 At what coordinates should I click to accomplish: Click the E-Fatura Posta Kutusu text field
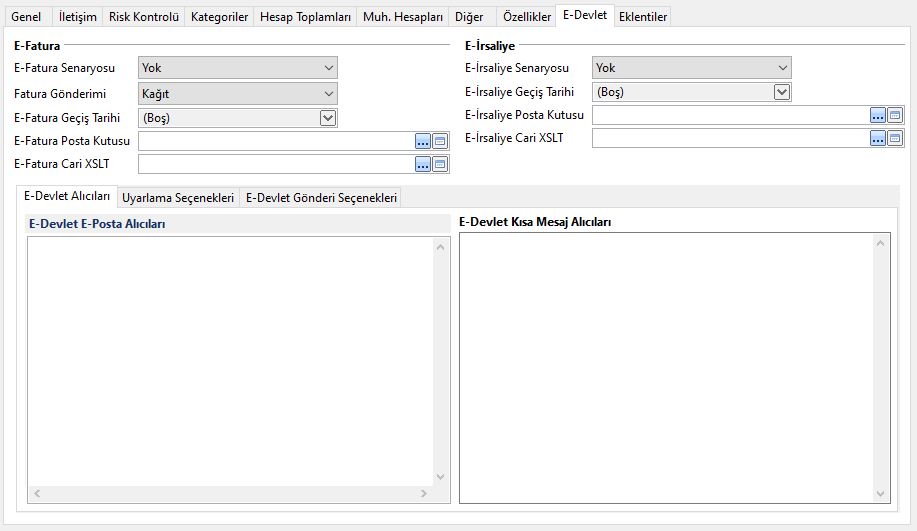tap(276, 141)
